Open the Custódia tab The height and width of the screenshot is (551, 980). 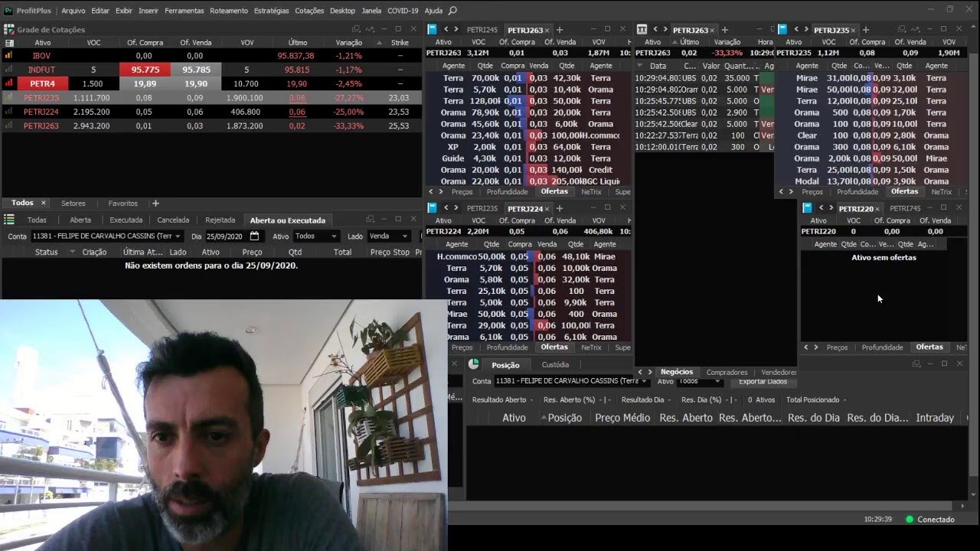tap(555, 364)
